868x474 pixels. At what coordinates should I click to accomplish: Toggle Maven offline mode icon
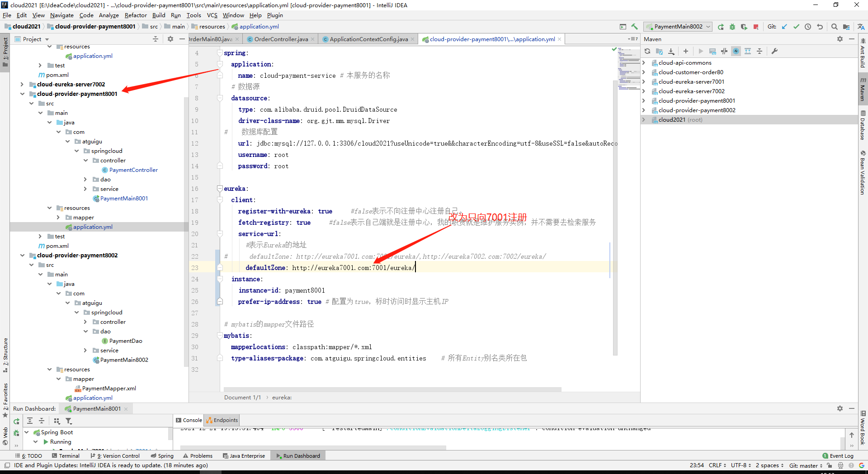point(724,51)
